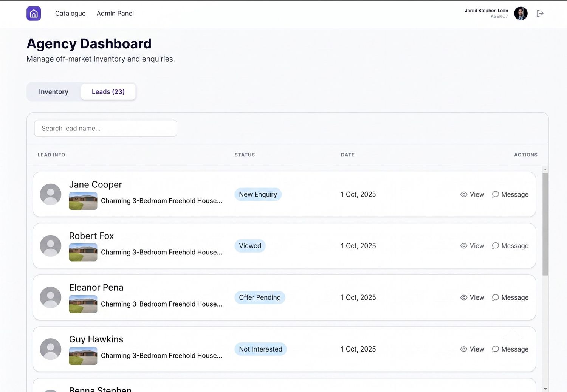Click Robert Fox's avatar placeholder

51,246
